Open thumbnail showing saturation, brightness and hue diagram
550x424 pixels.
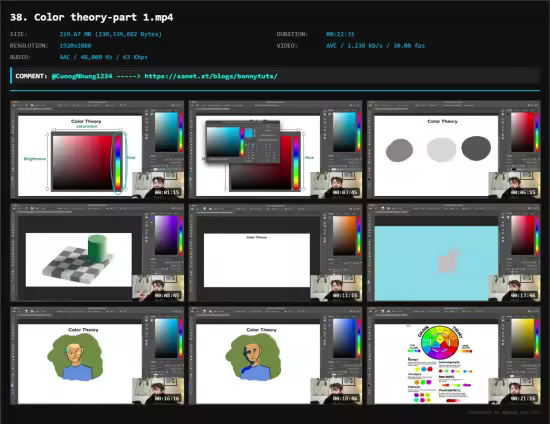pos(97,150)
